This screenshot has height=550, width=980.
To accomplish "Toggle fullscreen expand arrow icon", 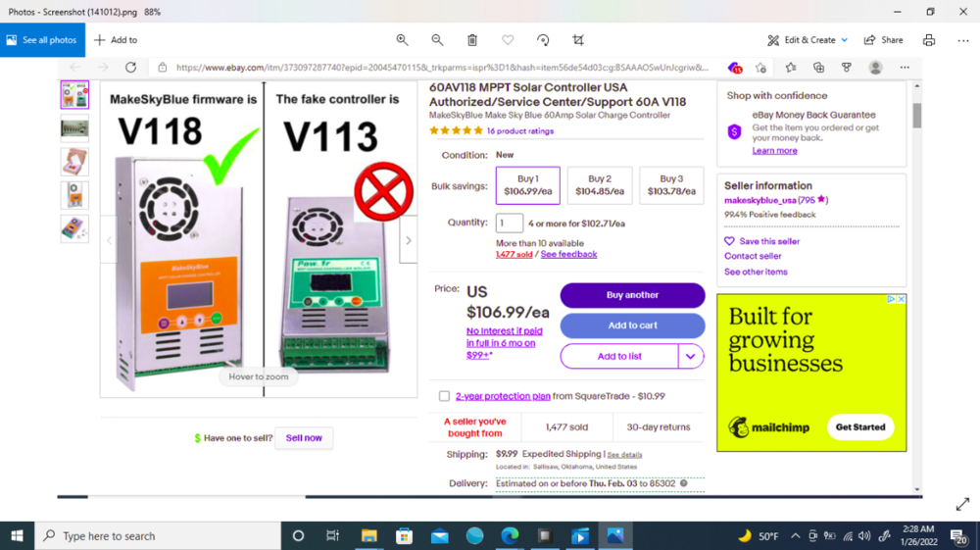I will (x=962, y=504).
